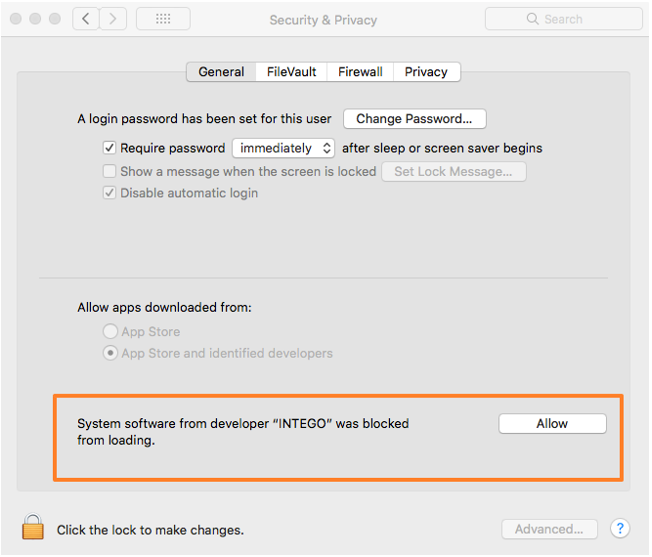Viewport: 652px width, 557px height.
Task: Open the Advanced... button
Action: [549, 529]
